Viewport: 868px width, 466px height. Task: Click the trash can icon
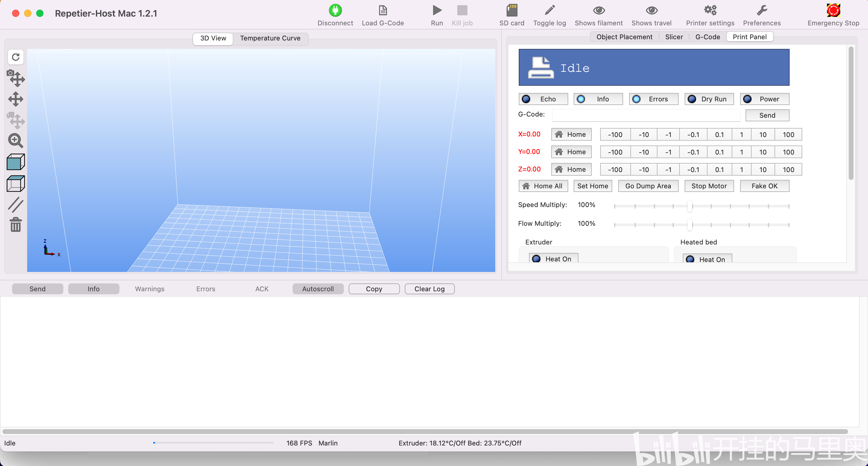click(x=15, y=225)
